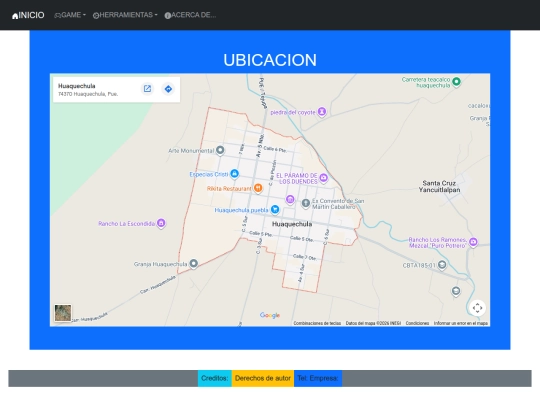
Task: Open larger map icon in Huaquechula card
Action: click(x=147, y=89)
